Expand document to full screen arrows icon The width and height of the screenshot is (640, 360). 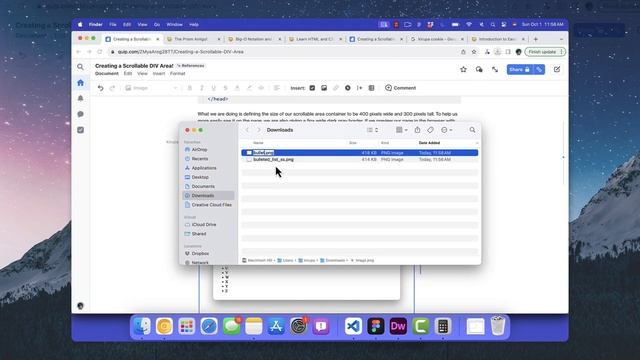(495, 69)
